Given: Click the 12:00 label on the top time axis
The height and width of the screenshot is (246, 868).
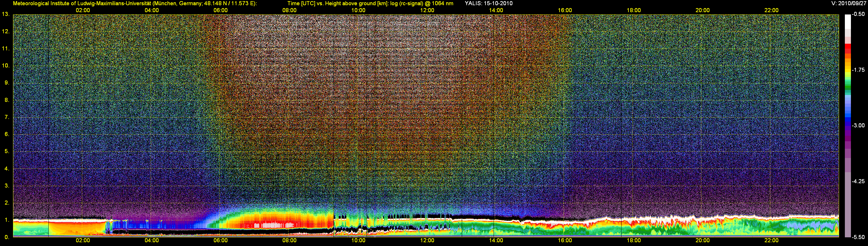Looking at the screenshot, I should [x=427, y=10].
